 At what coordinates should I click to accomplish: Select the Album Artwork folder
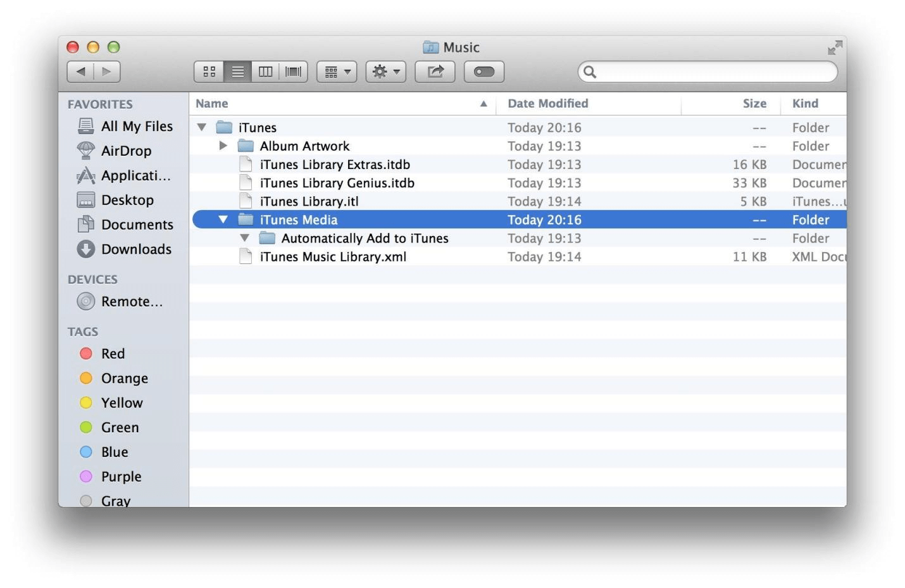tap(519, 146)
